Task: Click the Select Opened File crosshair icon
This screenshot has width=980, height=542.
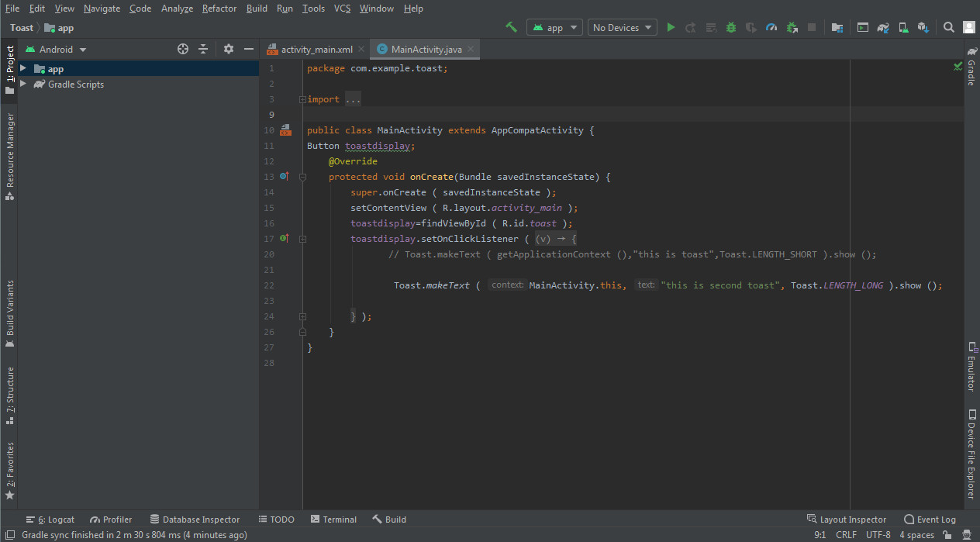Action: point(183,49)
